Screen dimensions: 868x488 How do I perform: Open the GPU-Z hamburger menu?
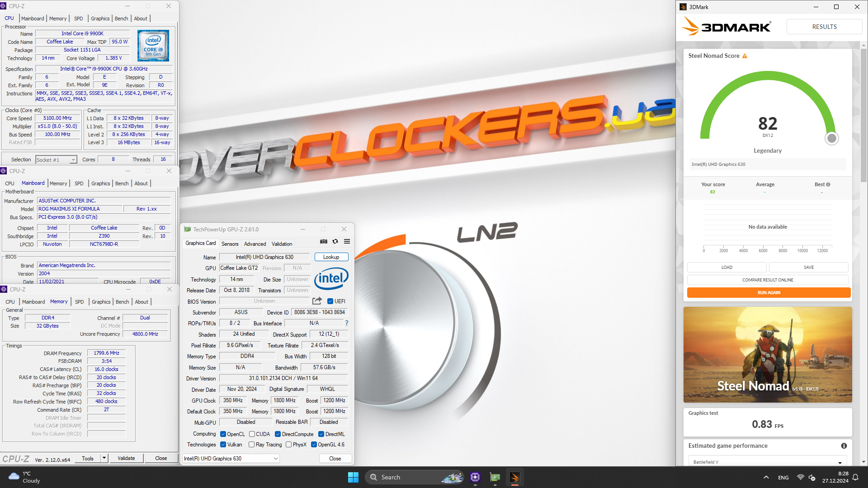point(347,241)
